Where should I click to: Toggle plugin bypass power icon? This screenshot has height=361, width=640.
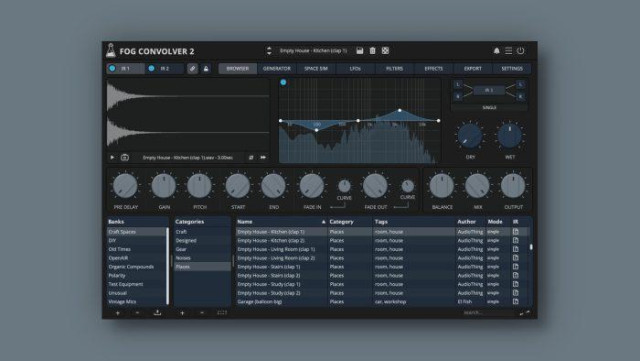[x=520, y=51]
